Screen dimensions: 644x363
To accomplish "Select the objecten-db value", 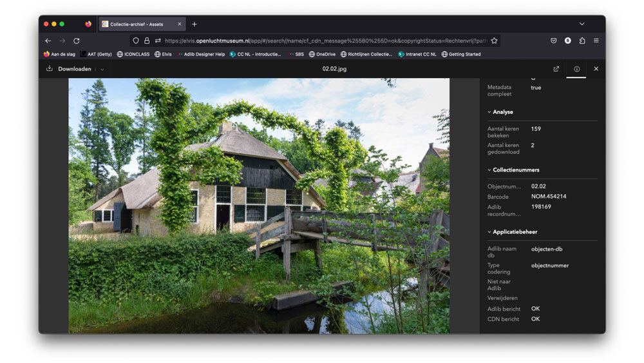I will [547, 249].
